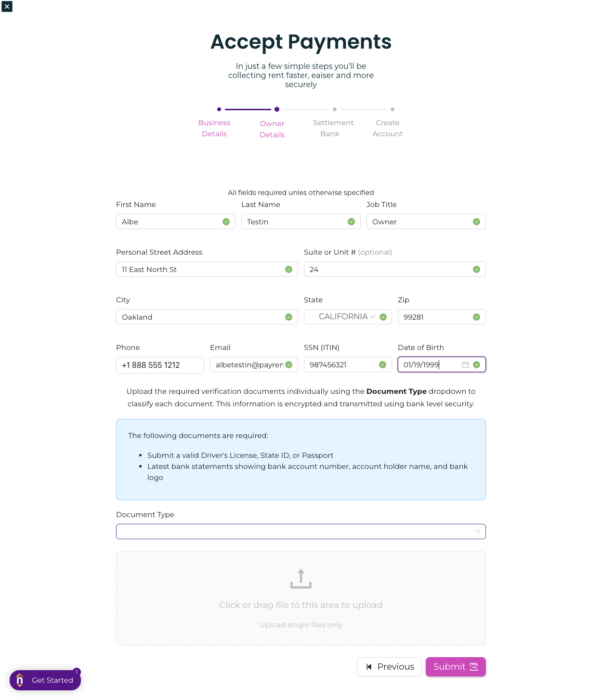Viewport: 602px width, 700px height.
Task: Edit the First Name field containing Albe
Action: 176,221
